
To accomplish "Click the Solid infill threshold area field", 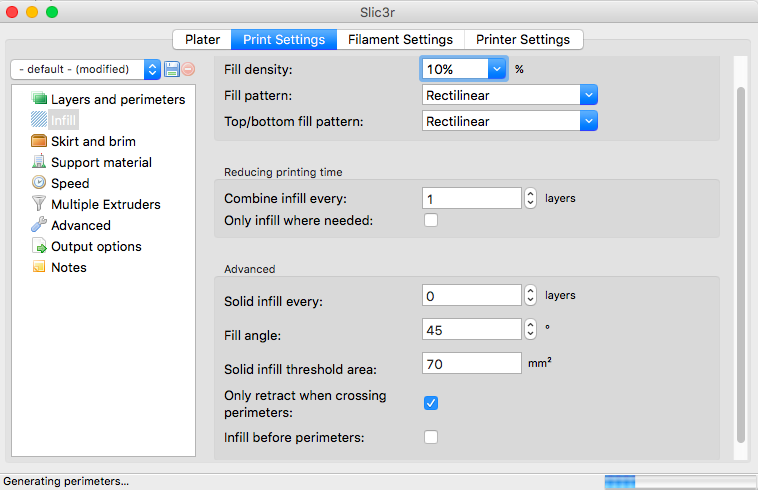I will click(x=471, y=364).
